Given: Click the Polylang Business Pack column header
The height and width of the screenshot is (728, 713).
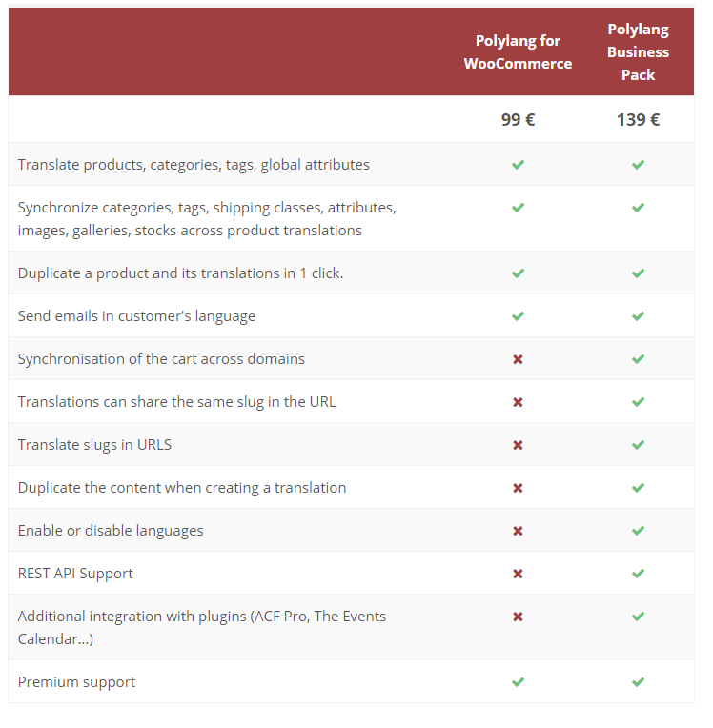Looking at the screenshot, I should (x=638, y=52).
